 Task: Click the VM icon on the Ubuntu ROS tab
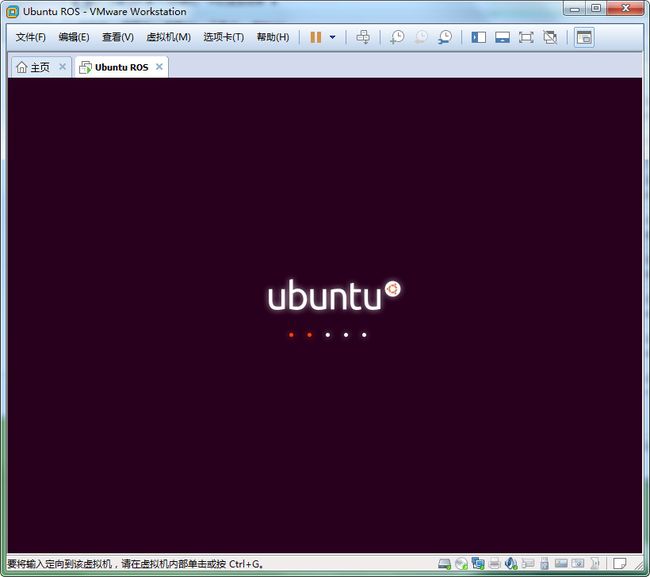(x=85, y=68)
